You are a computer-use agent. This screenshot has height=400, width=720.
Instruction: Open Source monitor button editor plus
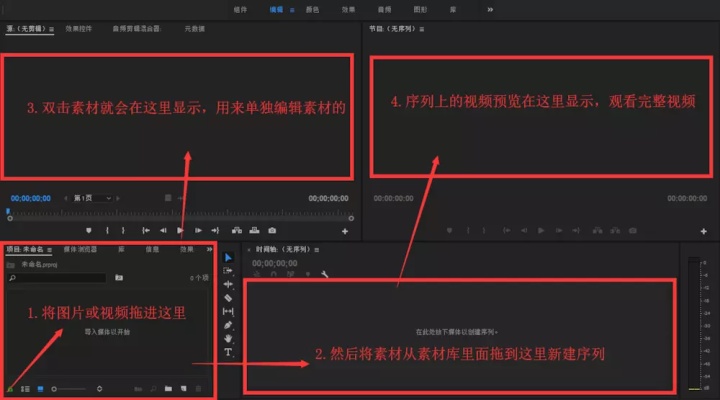click(345, 231)
